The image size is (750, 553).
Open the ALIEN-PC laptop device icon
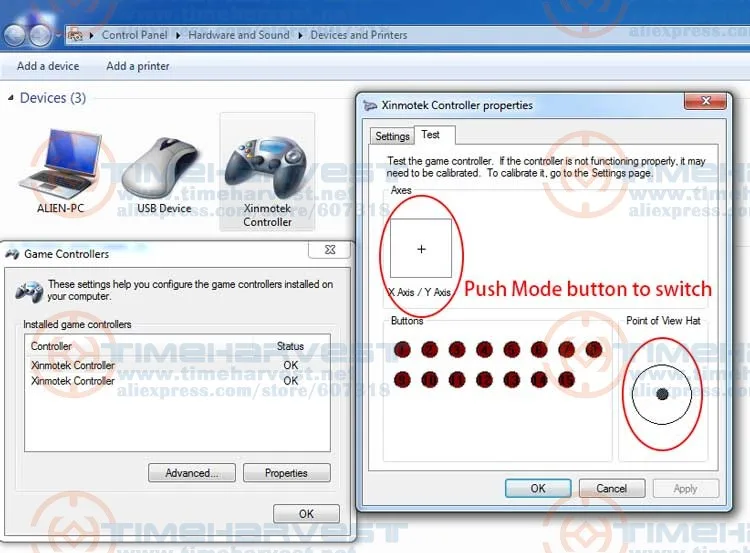coord(60,165)
